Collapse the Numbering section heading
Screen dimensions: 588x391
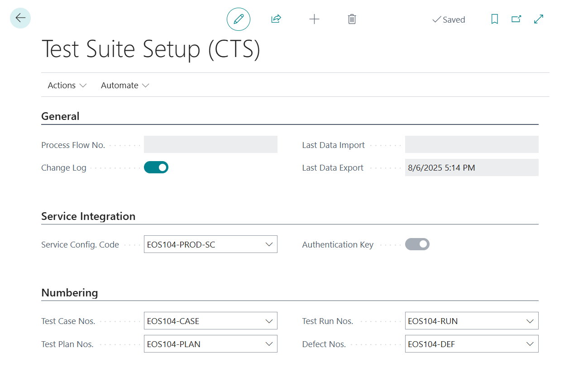point(70,293)
